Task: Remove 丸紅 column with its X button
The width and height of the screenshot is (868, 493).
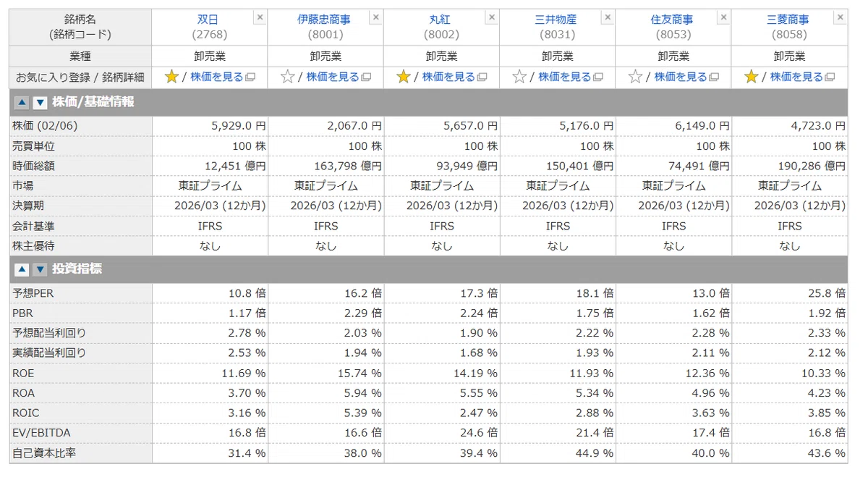Action: coord(492,17)
